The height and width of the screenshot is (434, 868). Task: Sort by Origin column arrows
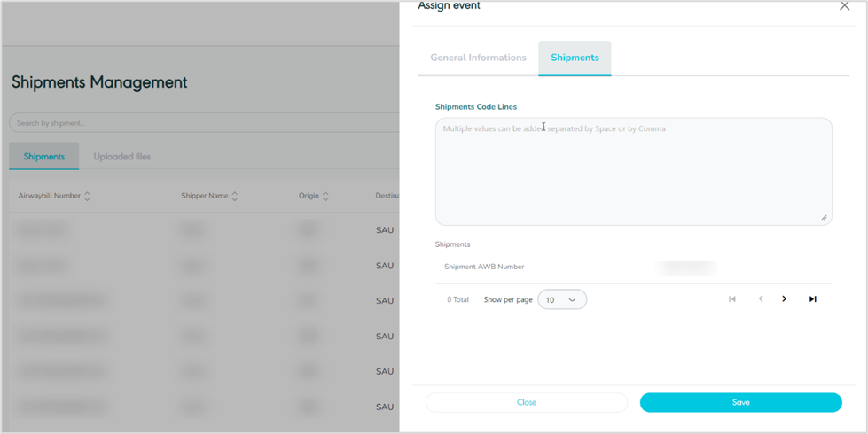325,196
